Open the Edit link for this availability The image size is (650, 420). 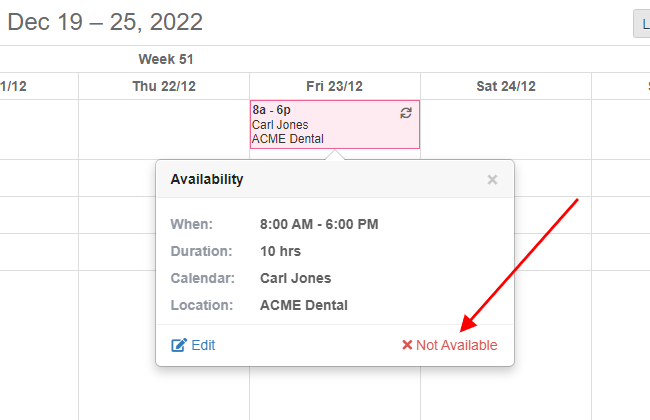(193, 345)
